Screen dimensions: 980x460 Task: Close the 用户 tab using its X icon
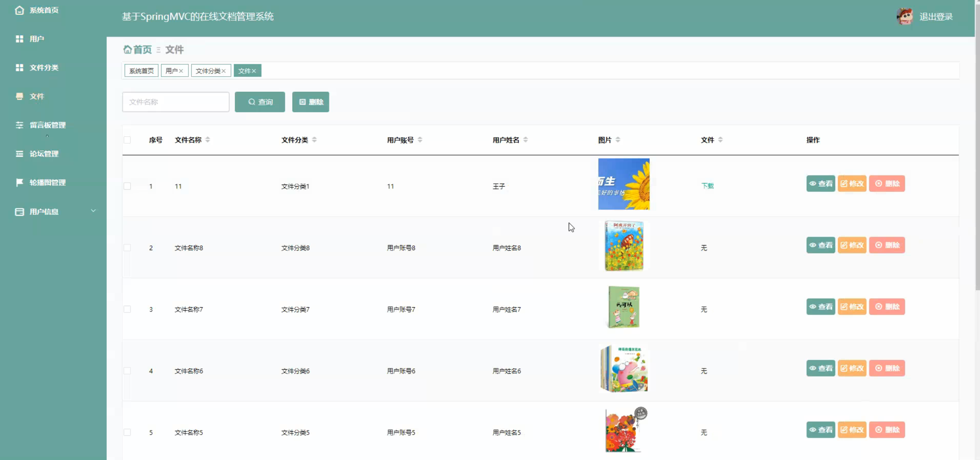pyautogui.click(x=181, y=71)
